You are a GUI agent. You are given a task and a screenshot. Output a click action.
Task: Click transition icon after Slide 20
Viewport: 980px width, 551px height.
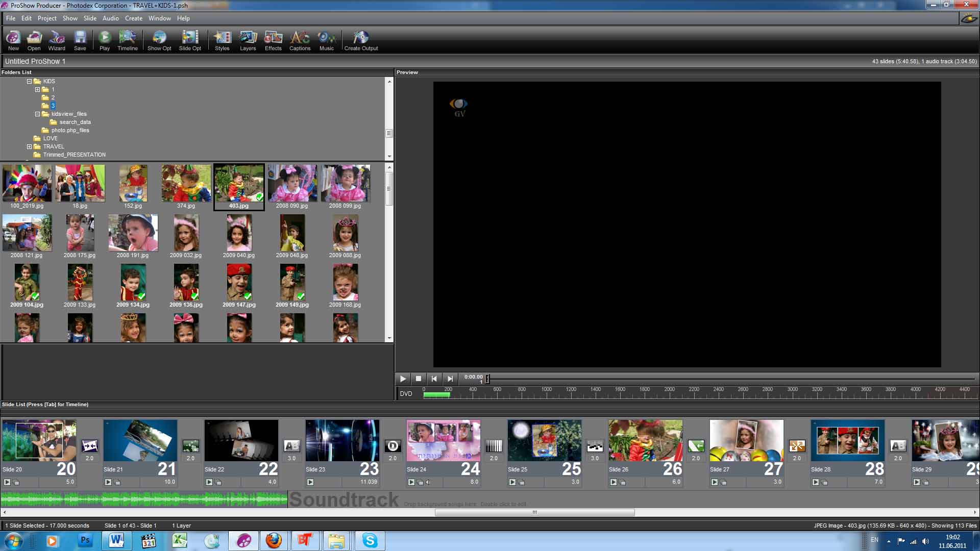90,446
